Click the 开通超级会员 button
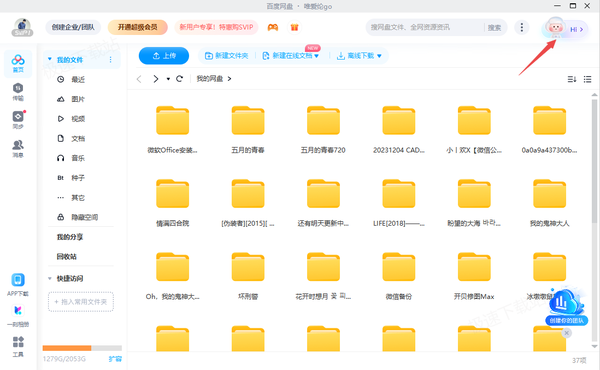 coord(138,27)
